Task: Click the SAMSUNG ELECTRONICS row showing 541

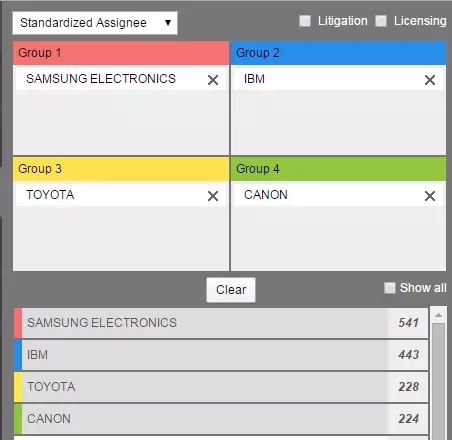Action: (221, 323)
